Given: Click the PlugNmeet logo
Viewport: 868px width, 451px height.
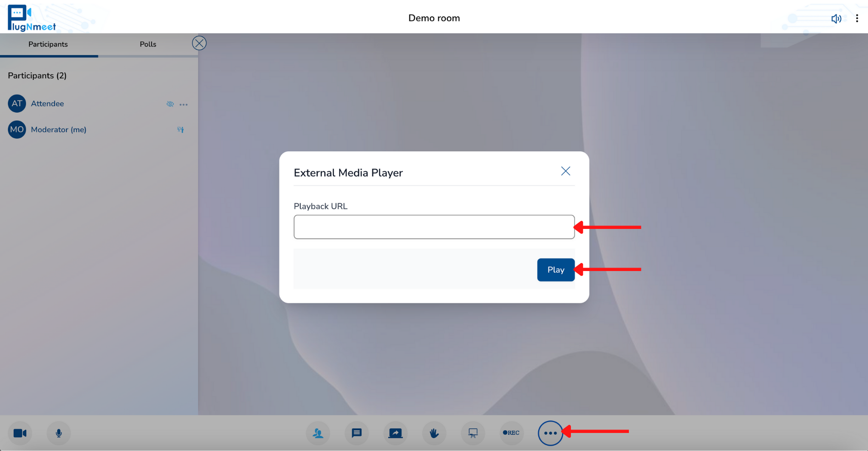Looking at the screenshot, I should 32,18.
